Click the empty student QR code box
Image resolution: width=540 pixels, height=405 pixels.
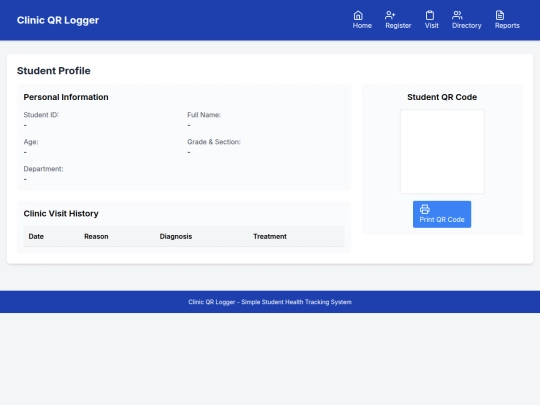click(x=442, y=152)
